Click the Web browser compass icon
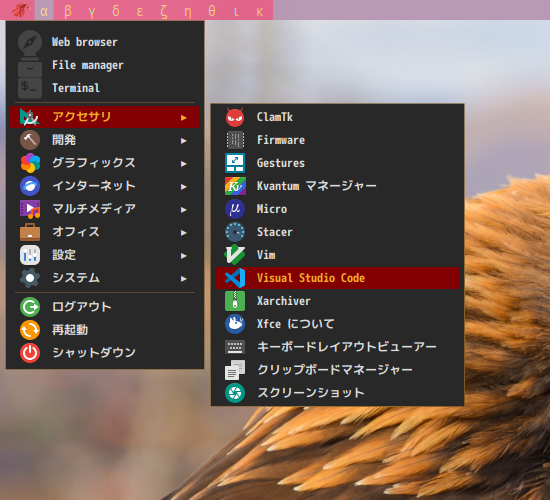 30,42
